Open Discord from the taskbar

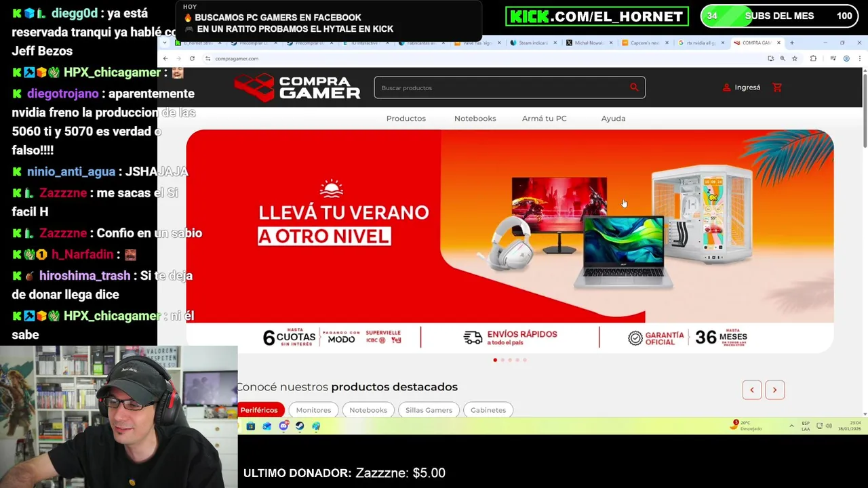[x=283, y=426]
